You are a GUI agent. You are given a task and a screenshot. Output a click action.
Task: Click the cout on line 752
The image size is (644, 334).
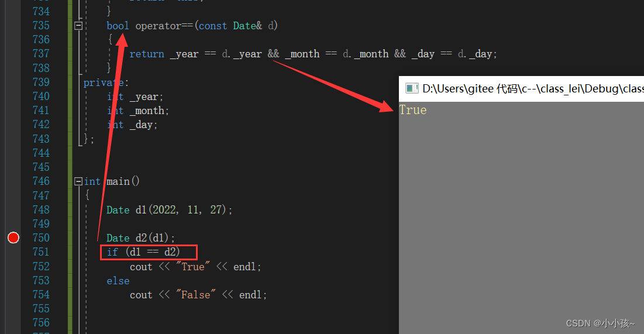(141, 267)
